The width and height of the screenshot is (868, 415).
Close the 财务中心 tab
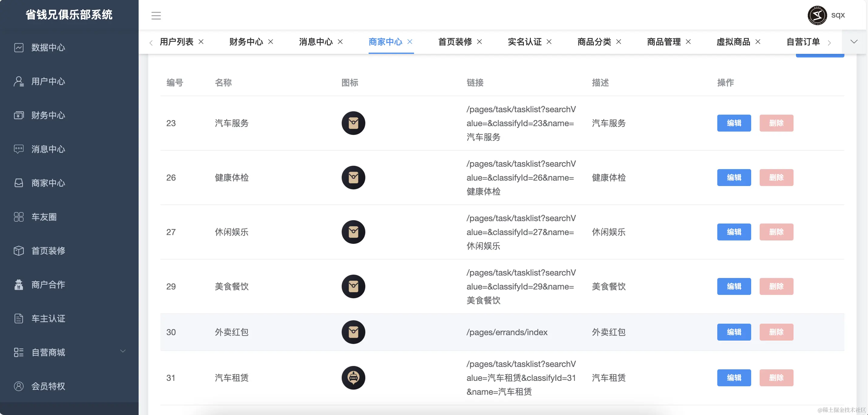pos(271,42)
